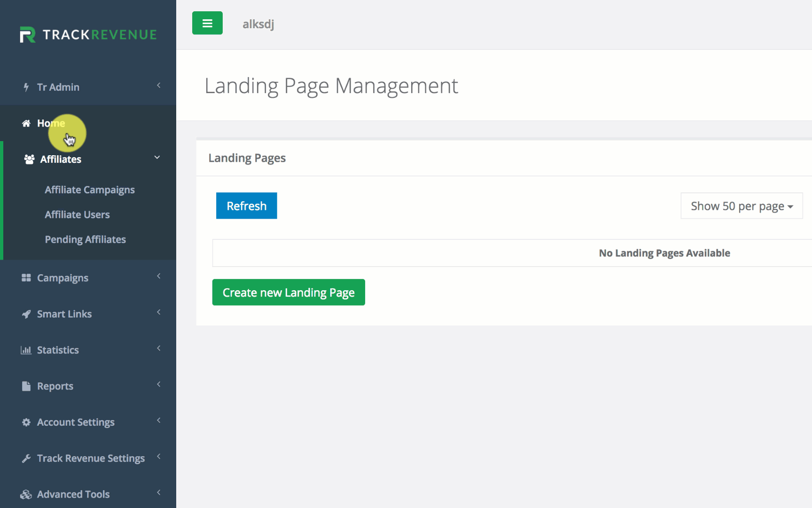Click the Statistics bar chart icon
Screen dimensions: 812x508
point(26,350)
